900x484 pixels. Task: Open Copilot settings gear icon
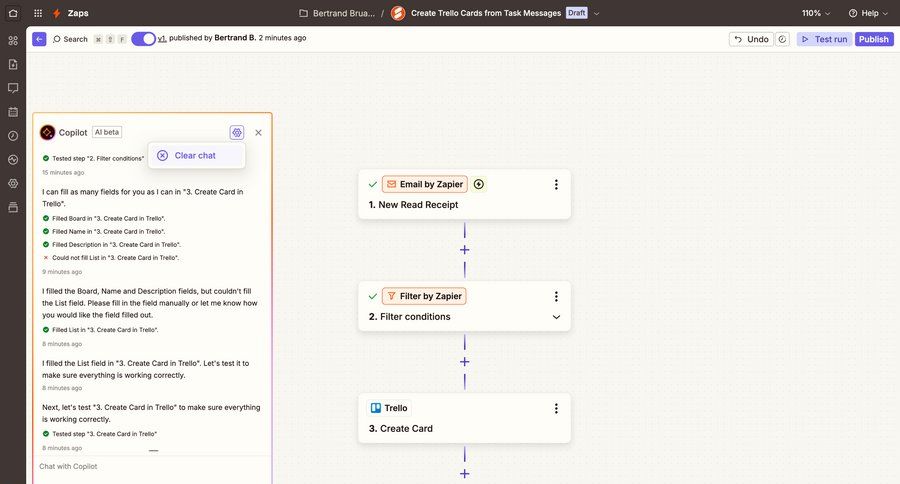236,133
